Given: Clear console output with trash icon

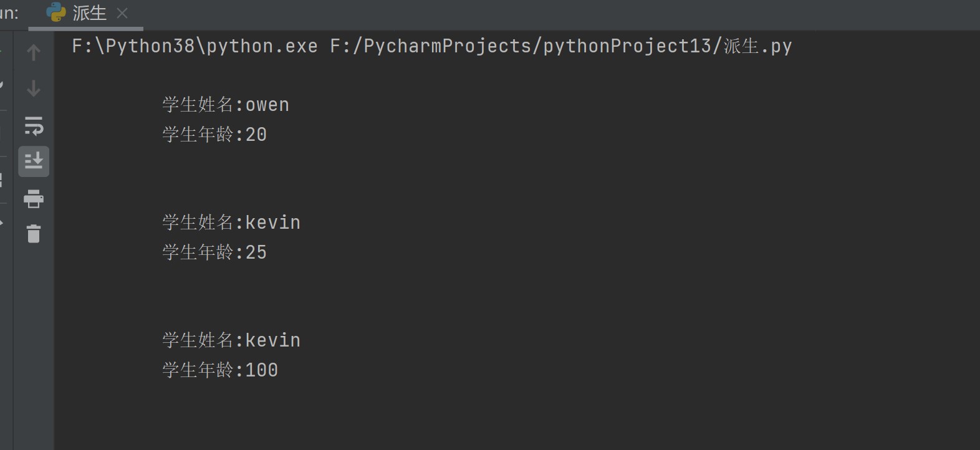Looking at the screenshot, I should (x=34, y=234).
